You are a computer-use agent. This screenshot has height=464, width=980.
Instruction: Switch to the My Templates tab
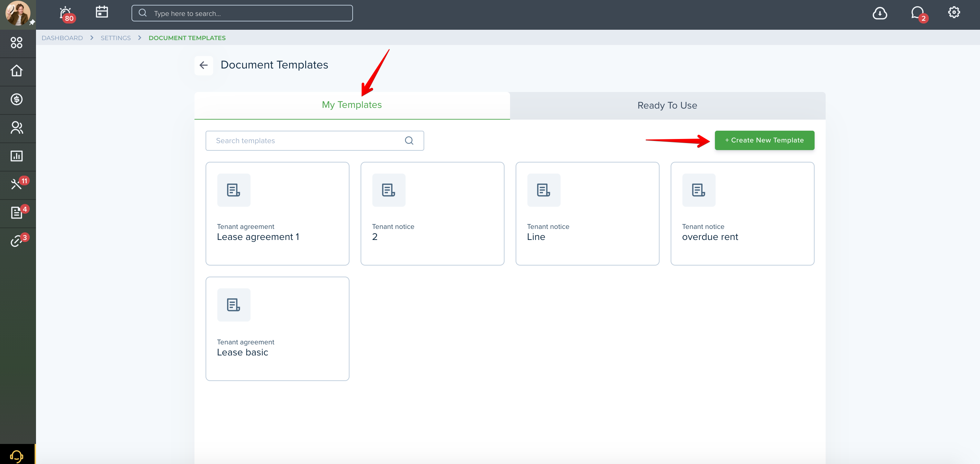coord(352,105)
